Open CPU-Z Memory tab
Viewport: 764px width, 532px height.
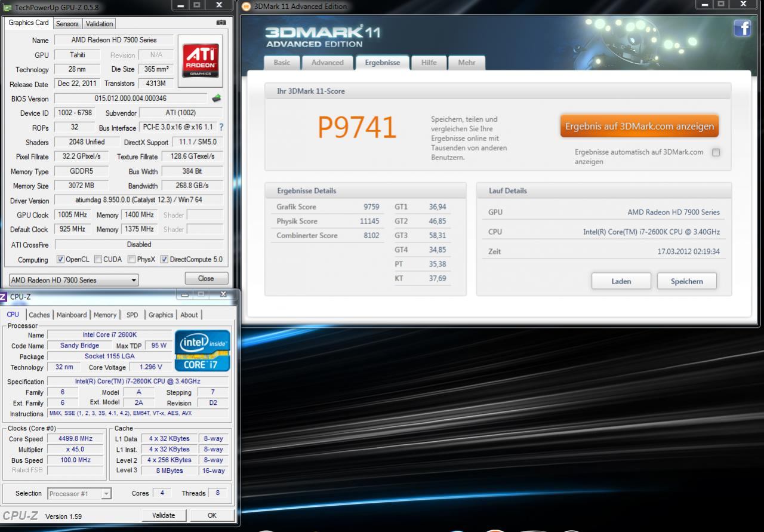(105, 315)
